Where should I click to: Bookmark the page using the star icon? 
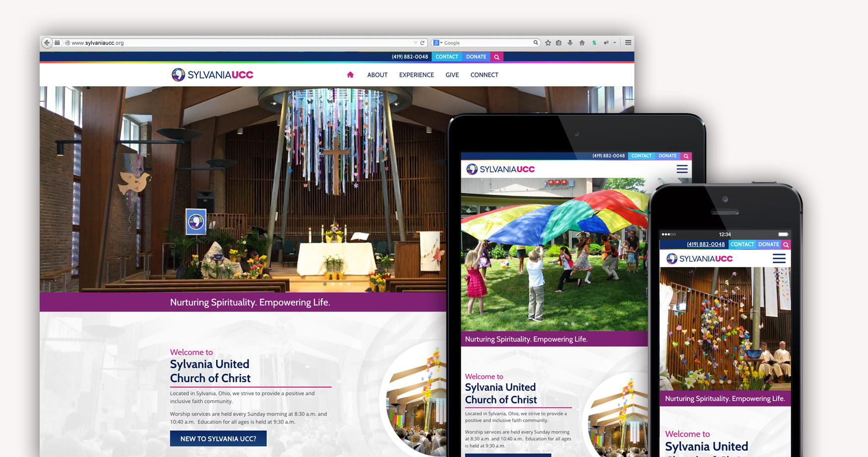pos(548,43)
